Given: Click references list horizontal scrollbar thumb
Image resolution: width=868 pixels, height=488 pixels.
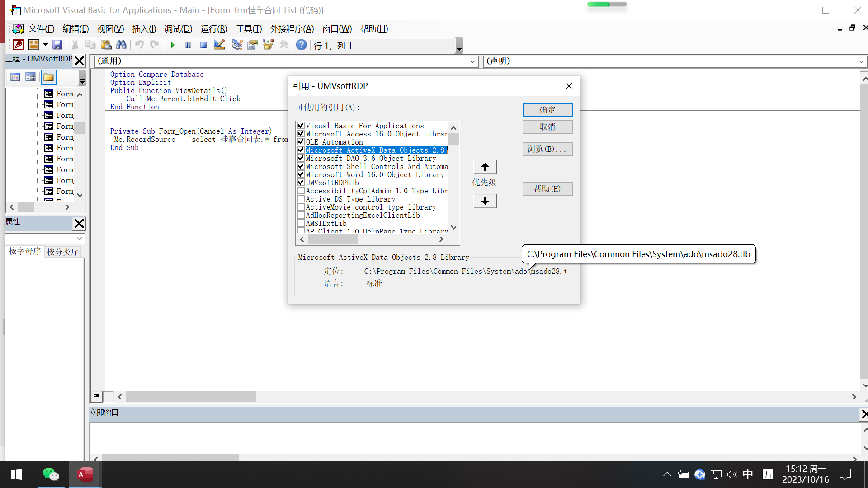Looking at the screenshot, I should point(333,239).
